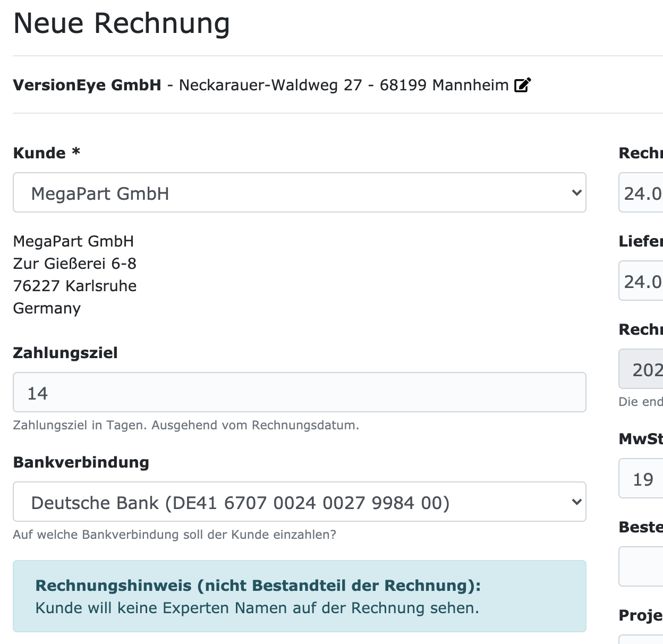The width and height of the screenshot is (663, 644).
Task: Click the grayed Rechnungsnummer field
Action: [x=643, y=369]
